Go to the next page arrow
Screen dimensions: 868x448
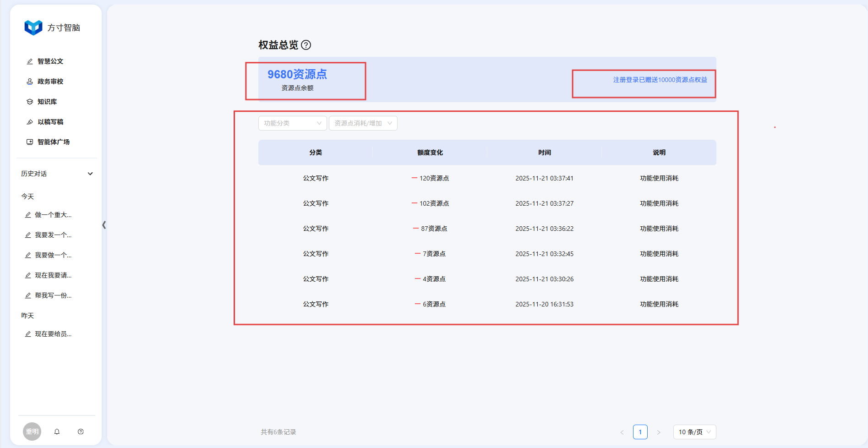pos(659,432)
